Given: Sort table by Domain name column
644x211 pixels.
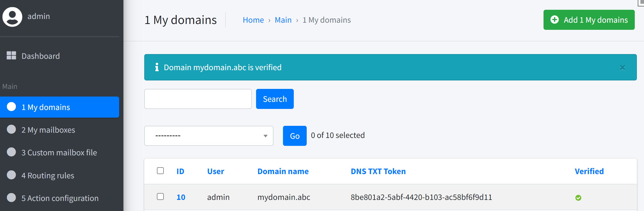Looking at the screenshot, I should [x=283, y=171].
